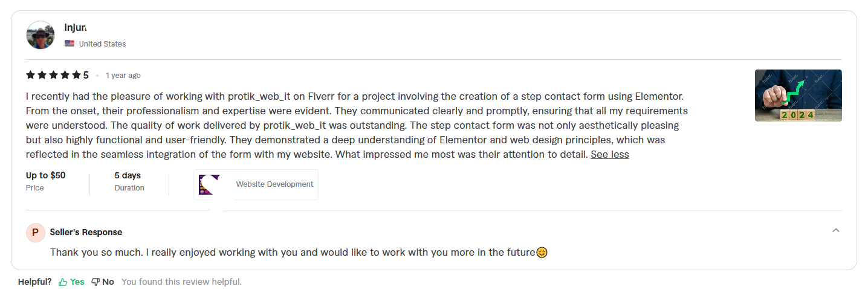Click the first rating star
Viewport: 868px width, 289px height.
[x=30, y=76]
